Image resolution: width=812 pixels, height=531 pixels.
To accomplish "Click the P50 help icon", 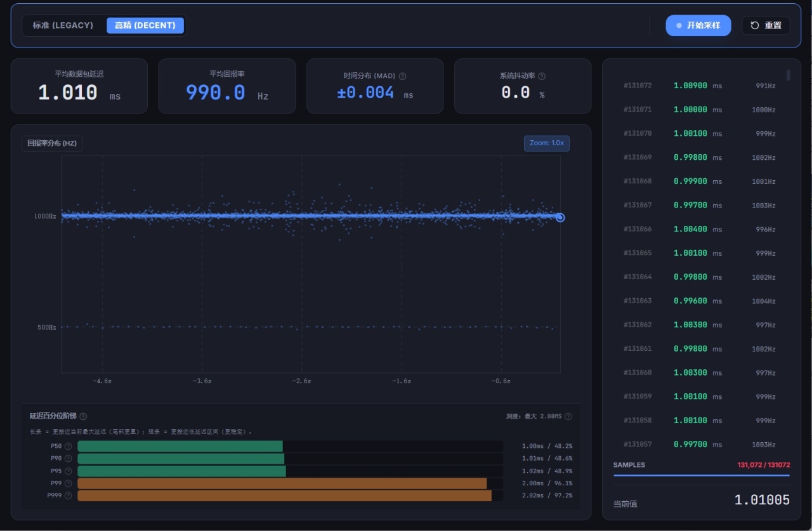I will click(x=69, y=446).
